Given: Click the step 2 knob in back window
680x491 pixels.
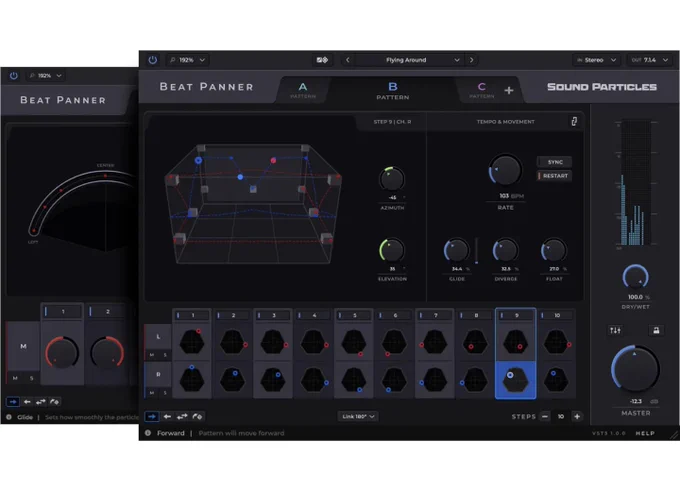Looking at the screenshot, I should (107, 352).
